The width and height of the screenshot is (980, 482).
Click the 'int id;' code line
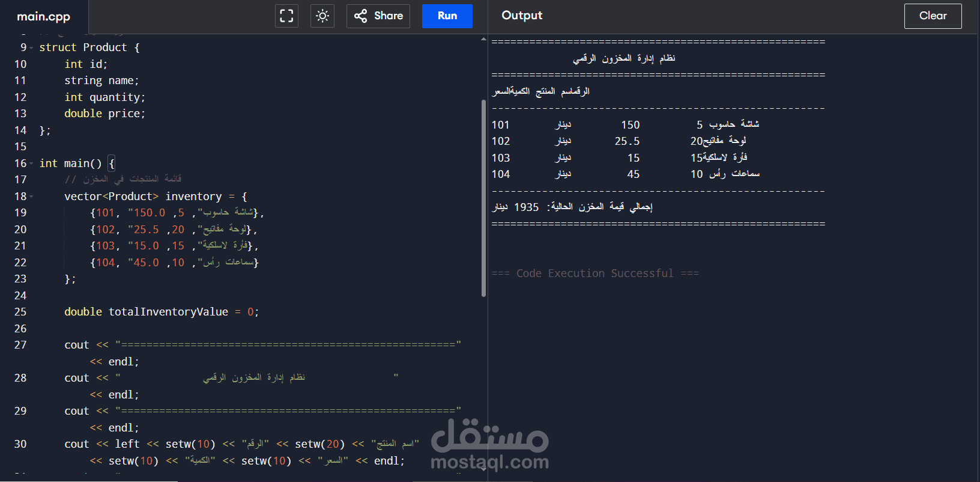click(x=86, y=64)
